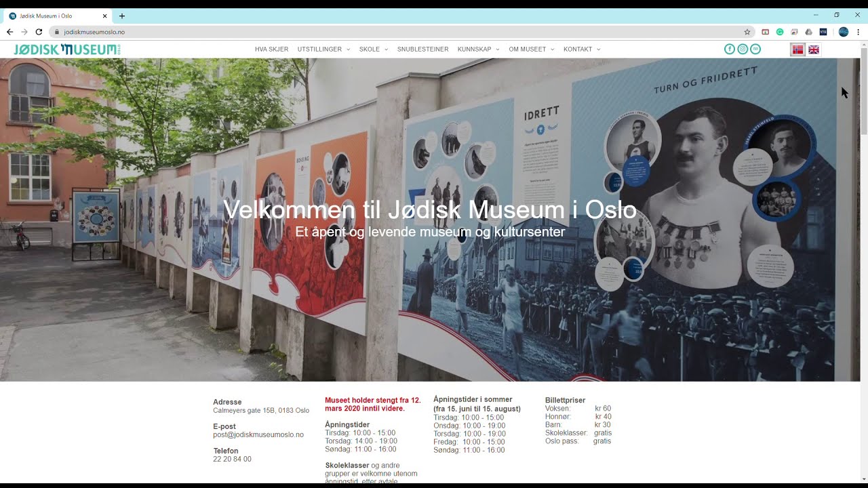Click the browser back arrow
This screenshot has height=488, width=868.
pyautogui.click(x=9, y=32)
